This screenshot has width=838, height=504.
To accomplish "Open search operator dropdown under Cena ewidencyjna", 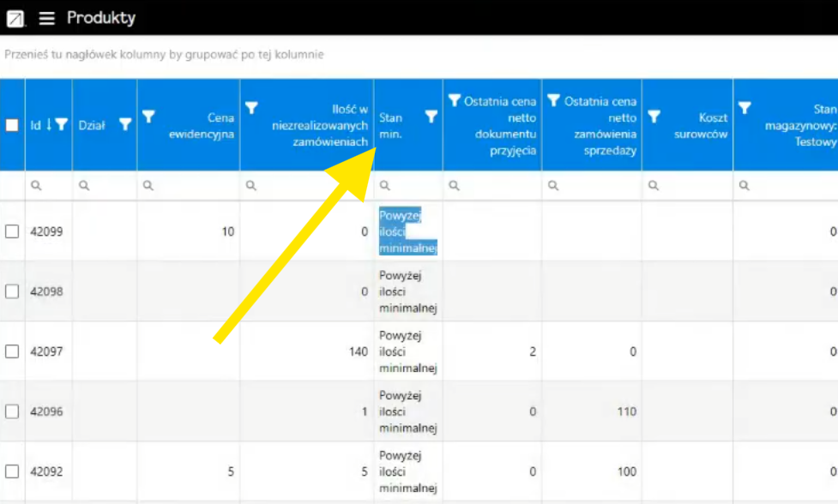I will pyautogui.click(x=148, y=185).
